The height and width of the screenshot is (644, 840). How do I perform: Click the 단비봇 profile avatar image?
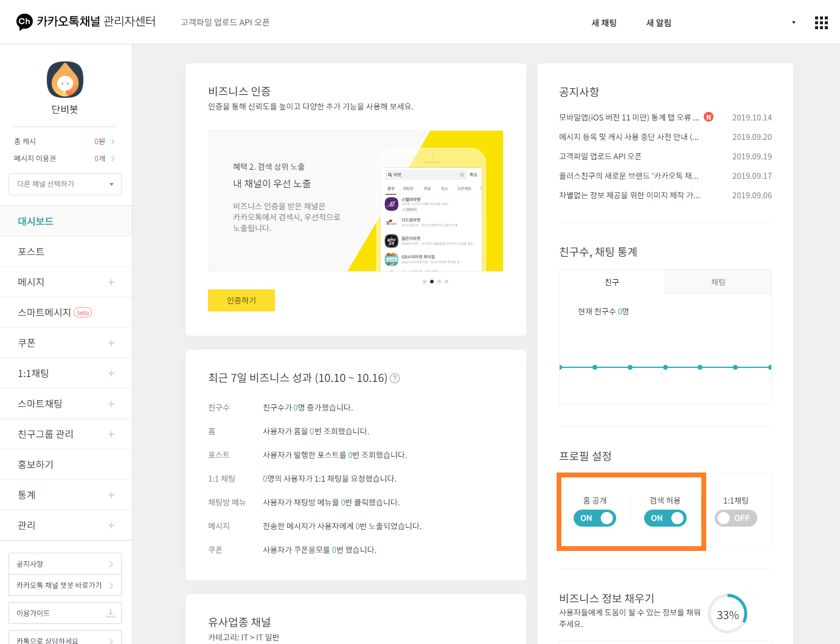tap(65, 80)
